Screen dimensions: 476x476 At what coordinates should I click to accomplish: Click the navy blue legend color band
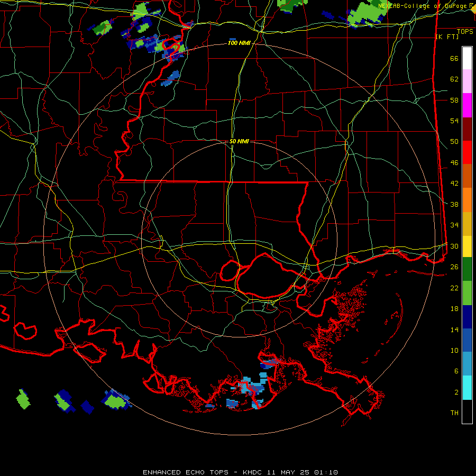coord(467,317)
